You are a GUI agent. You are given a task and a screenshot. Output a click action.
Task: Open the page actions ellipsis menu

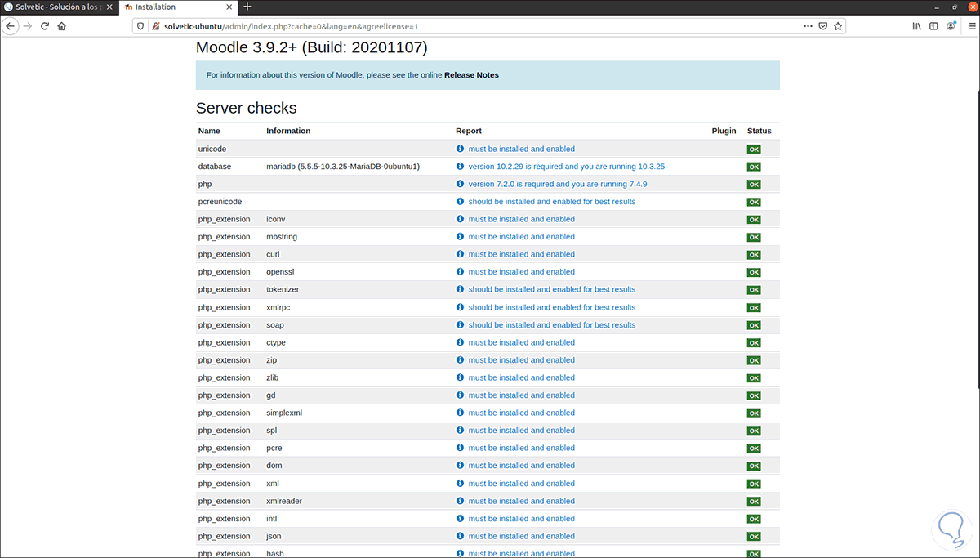(807, 26)
